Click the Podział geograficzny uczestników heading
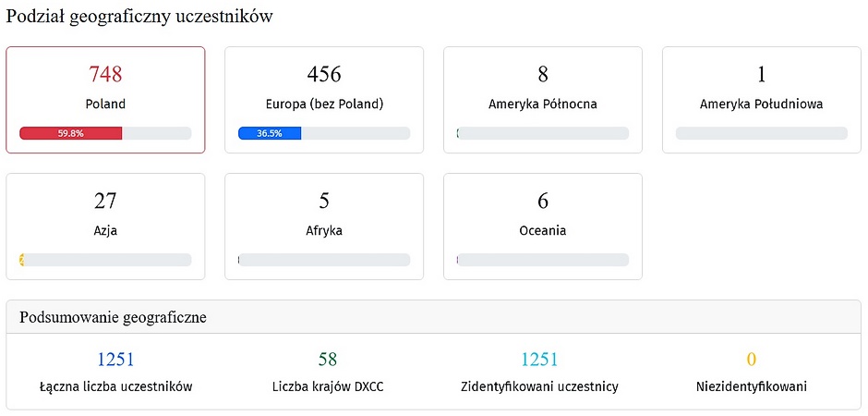This screenshot has width=868, height=416. pos(139,17)
